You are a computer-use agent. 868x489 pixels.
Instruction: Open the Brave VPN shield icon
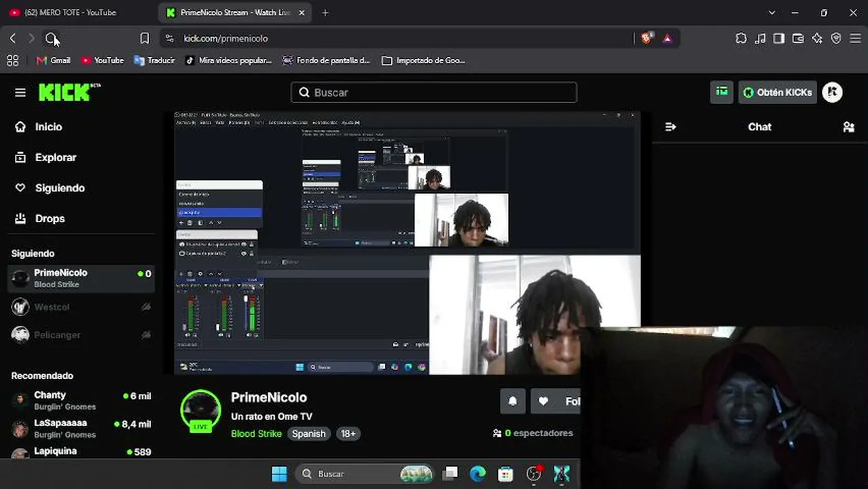pos(836,39)
